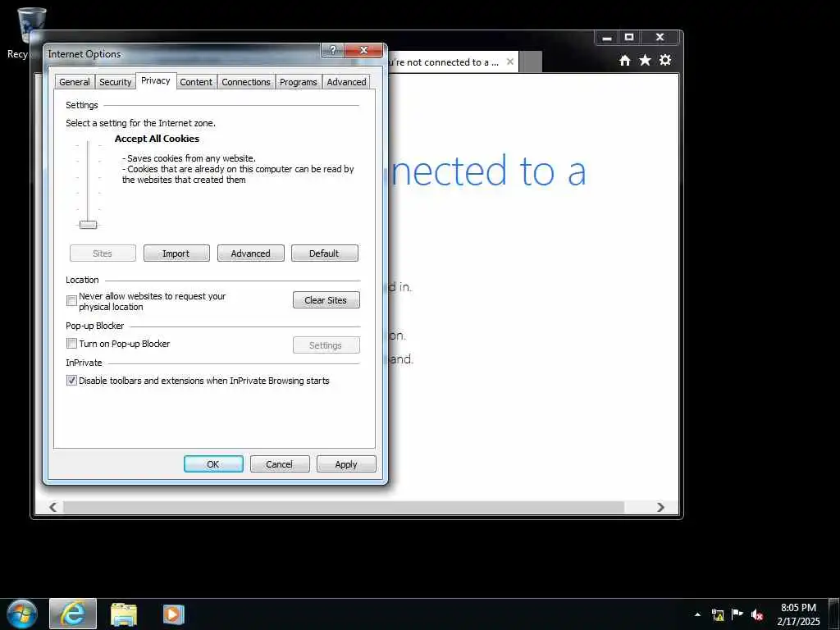
Task: Close the Internet Options dialog
Action: [363, 50]
